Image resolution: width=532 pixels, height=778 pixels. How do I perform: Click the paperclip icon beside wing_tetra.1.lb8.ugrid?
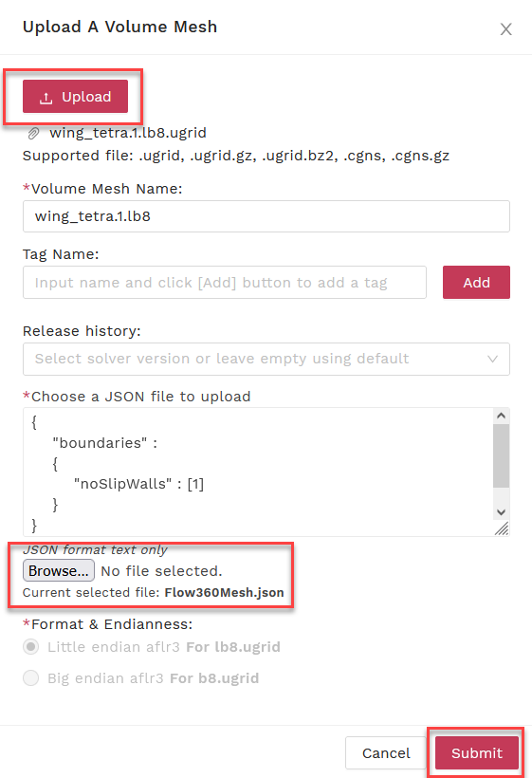tap(33, 133)
